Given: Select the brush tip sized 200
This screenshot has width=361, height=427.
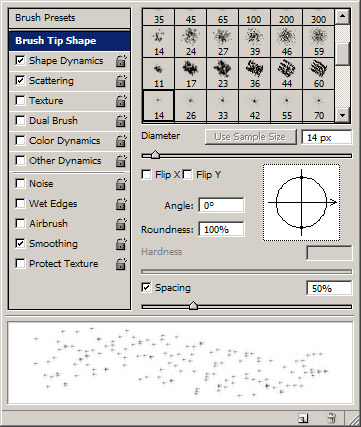Looking at the screenshot, I should click(x=287, y=17).
